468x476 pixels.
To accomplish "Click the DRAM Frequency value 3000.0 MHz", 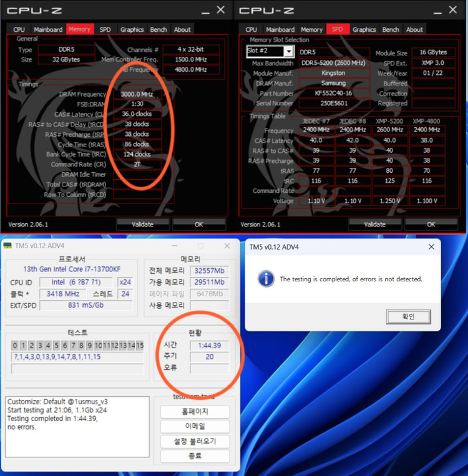I will coord(137,94).
